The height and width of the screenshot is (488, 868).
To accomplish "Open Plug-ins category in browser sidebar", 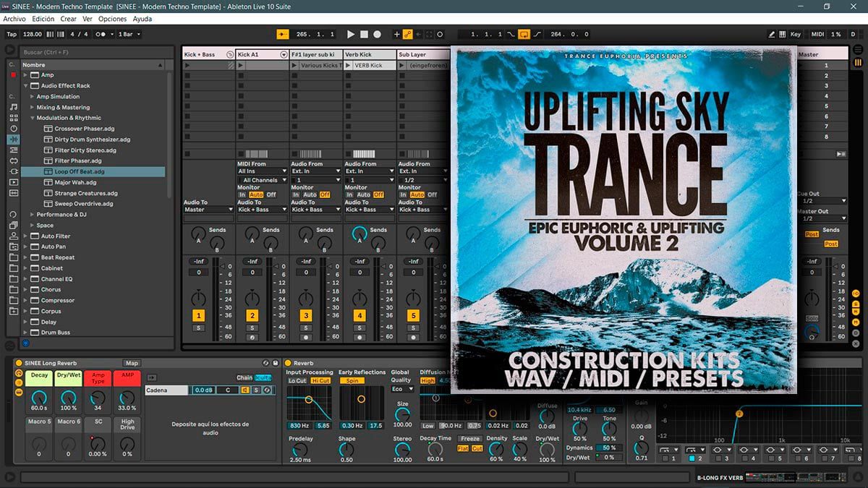I will click(12, 171).
